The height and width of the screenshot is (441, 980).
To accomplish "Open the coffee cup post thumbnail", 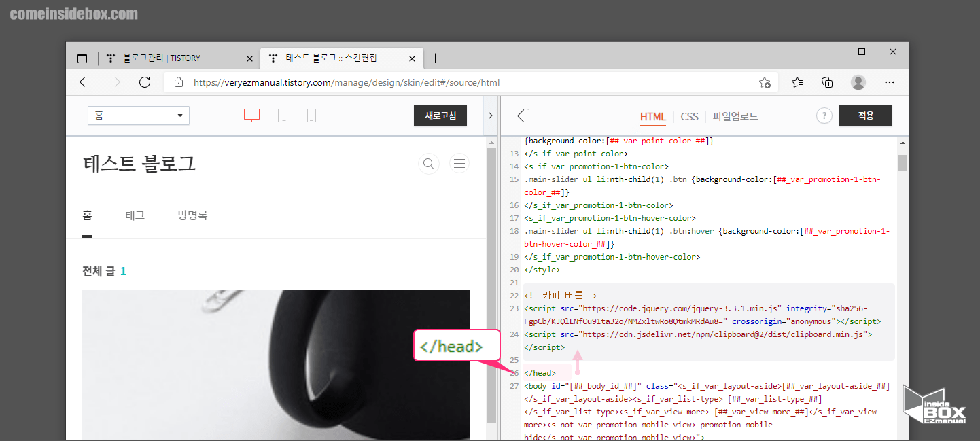I will [276, 366].
